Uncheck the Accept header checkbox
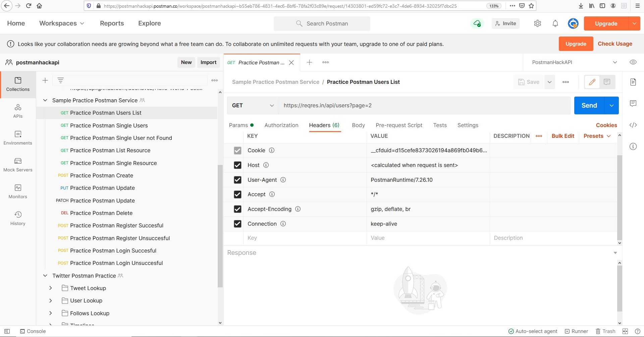The height and width of the screenshot is (337, 644). 237,194
